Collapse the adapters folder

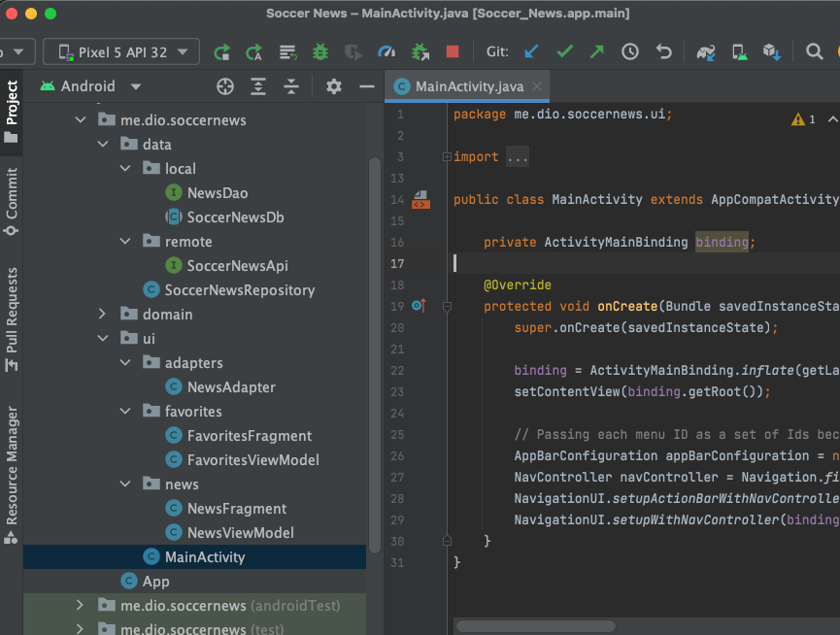(125, 363)
